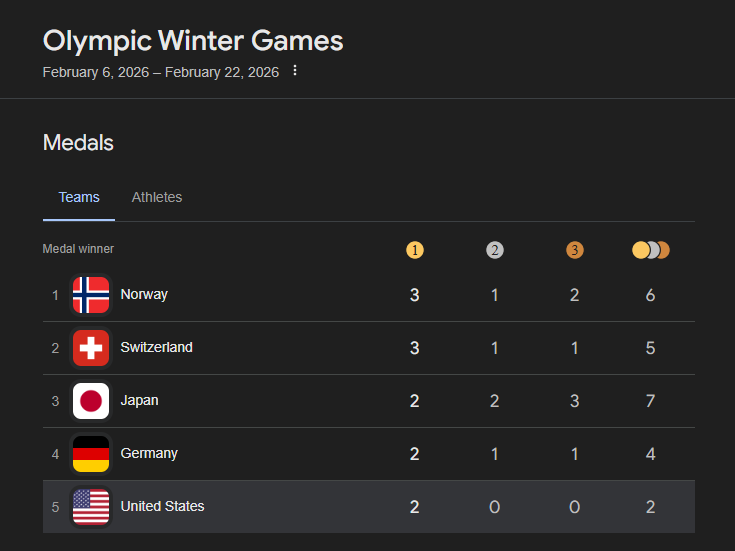Click Japan's total medal count of 7

651,401
